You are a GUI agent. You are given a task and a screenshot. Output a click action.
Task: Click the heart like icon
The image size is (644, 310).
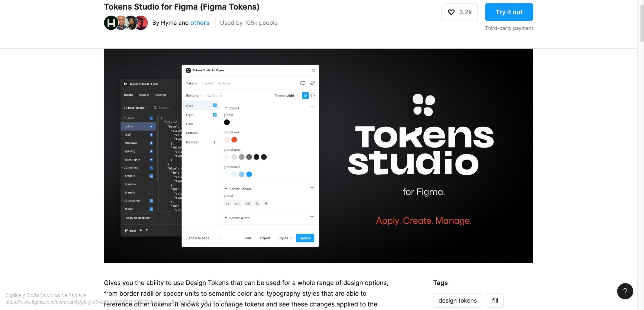tap(451, 12)
